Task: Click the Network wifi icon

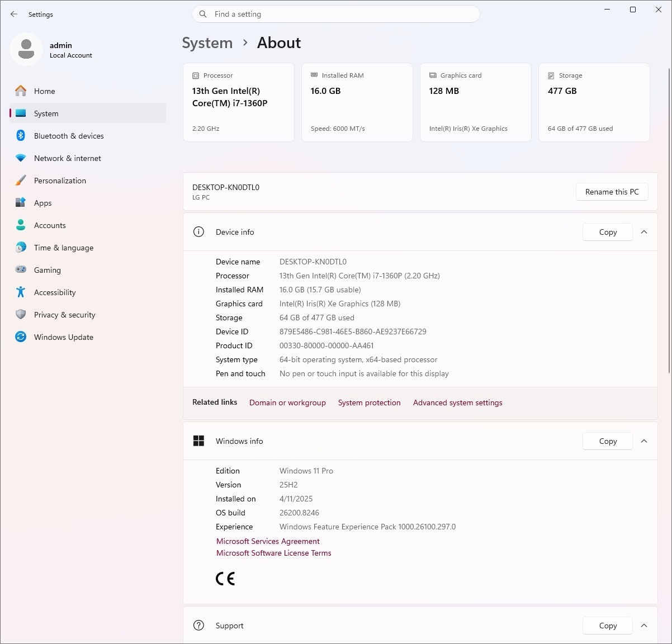Action: (x=21, y=158)
